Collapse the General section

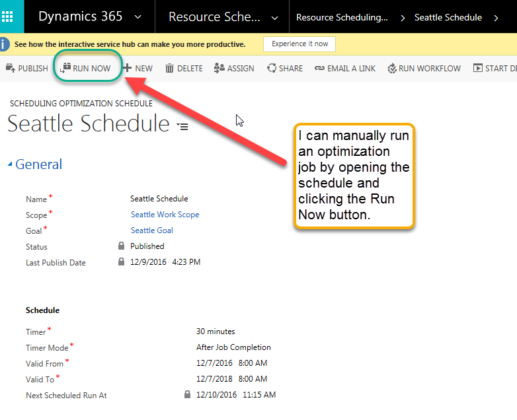10,164
